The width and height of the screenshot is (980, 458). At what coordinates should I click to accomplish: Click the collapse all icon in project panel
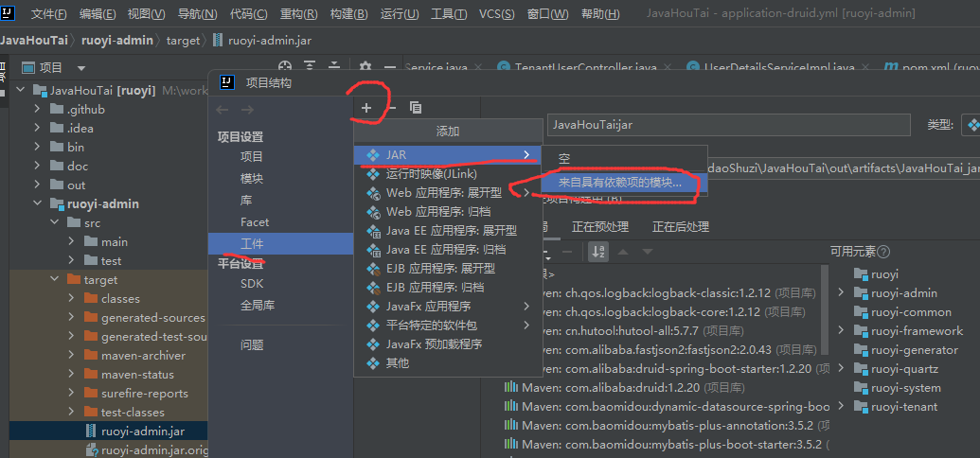334,67
